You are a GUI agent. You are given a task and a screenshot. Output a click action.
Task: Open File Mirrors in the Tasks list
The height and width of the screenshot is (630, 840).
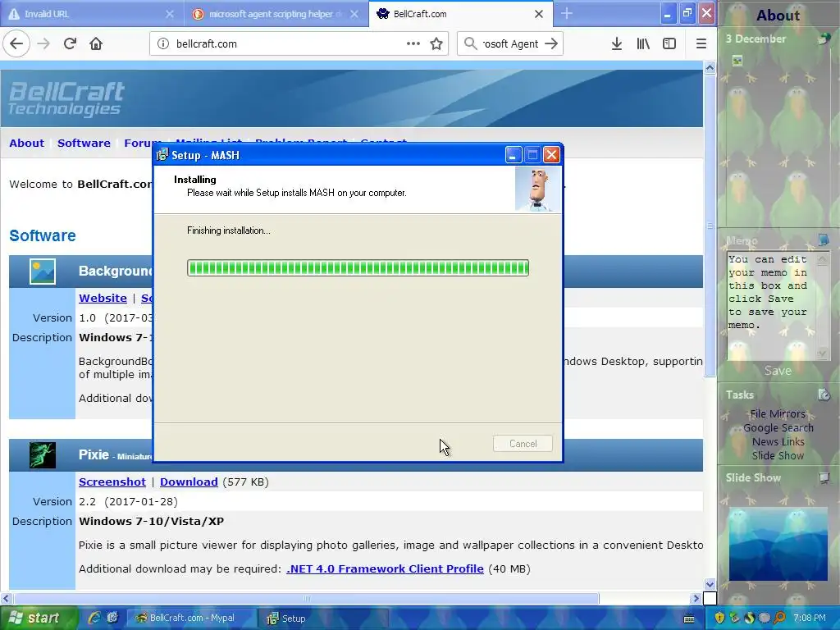pos(778,413)
